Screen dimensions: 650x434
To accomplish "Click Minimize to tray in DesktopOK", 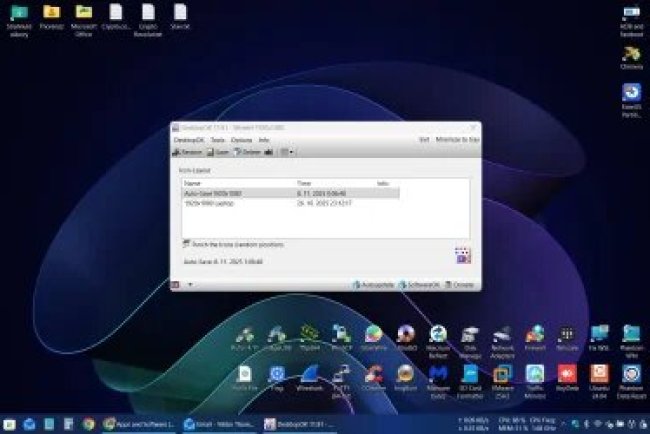I will coord(458,140).
